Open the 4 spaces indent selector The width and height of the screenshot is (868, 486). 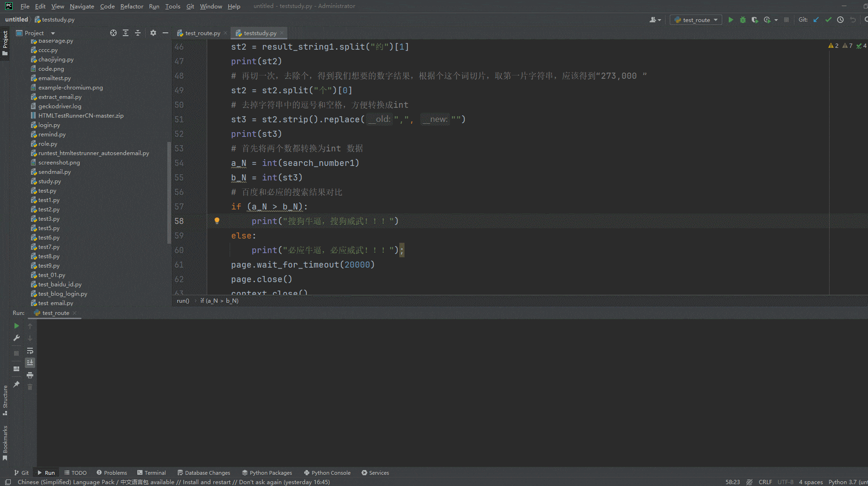(x=811, y=482)
